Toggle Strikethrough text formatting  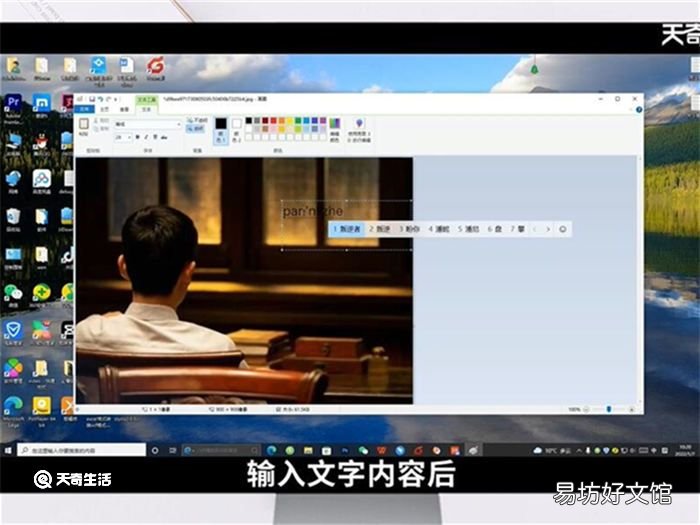tap(164, 137)
